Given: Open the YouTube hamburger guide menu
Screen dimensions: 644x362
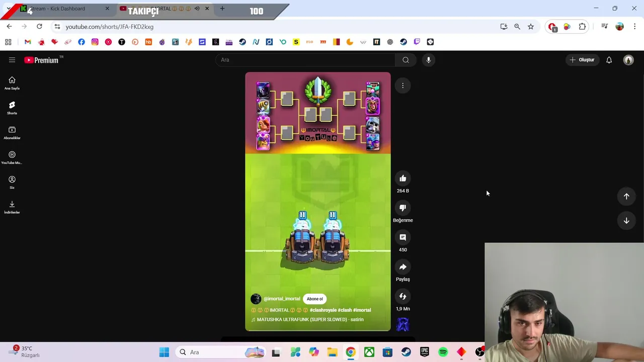Looking at the screenshot, I should [x=12, y=60].
